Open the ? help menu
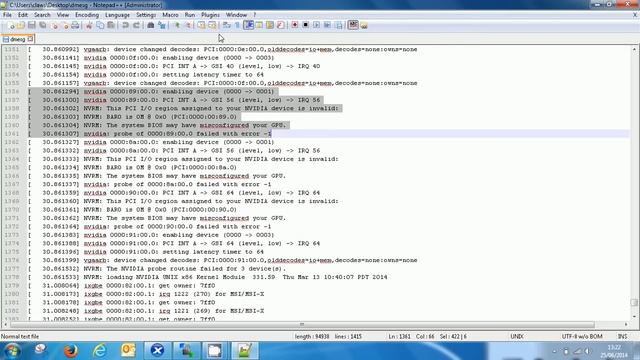640x360 pixels. 255,15
